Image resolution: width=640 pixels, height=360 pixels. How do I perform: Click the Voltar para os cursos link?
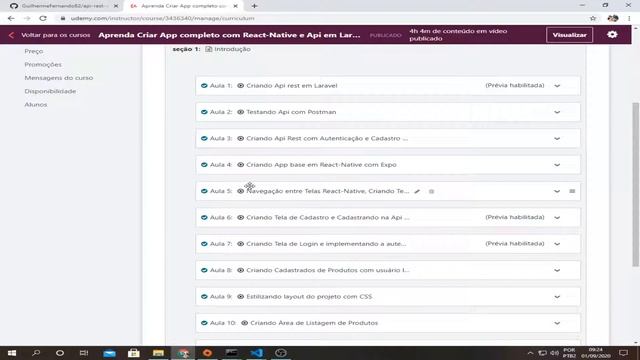tap(56, 35)
